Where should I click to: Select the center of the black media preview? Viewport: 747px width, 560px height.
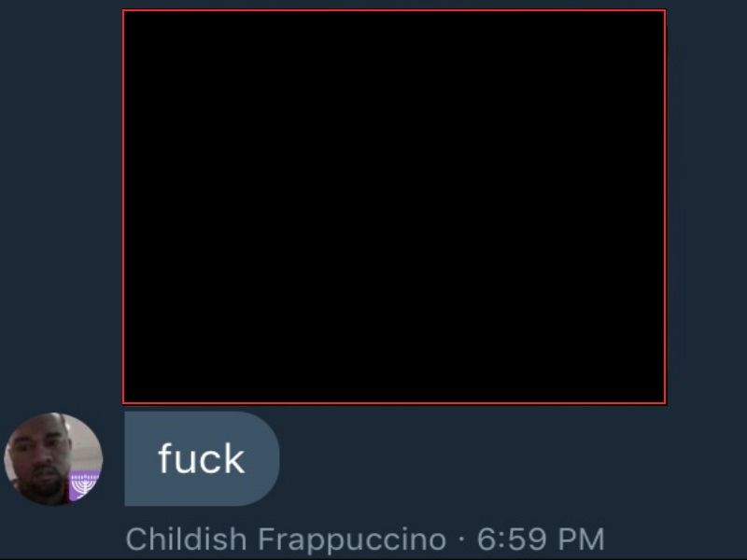394,206
